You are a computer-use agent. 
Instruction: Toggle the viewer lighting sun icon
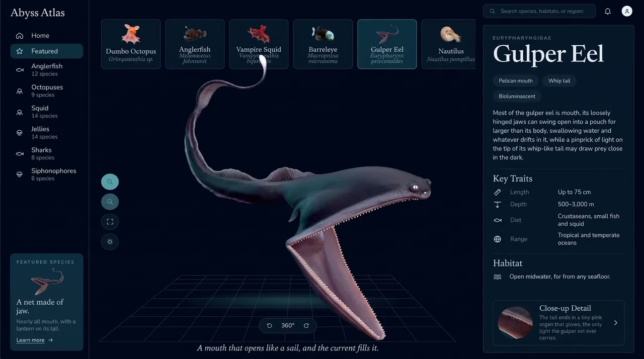pyautogui.click(x=110, y=242)
